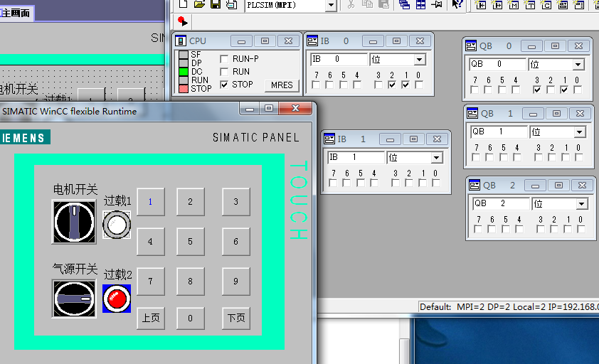
Task: Click the MRES button in CPU window
Action: (x=282, y=85)
